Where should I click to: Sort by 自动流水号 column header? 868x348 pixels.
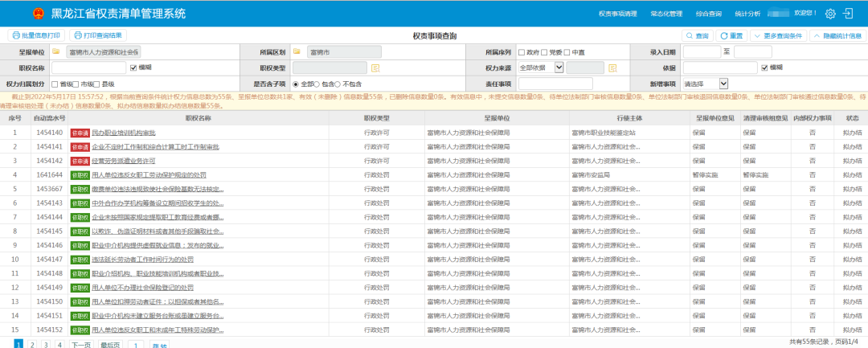coord(49,118)
